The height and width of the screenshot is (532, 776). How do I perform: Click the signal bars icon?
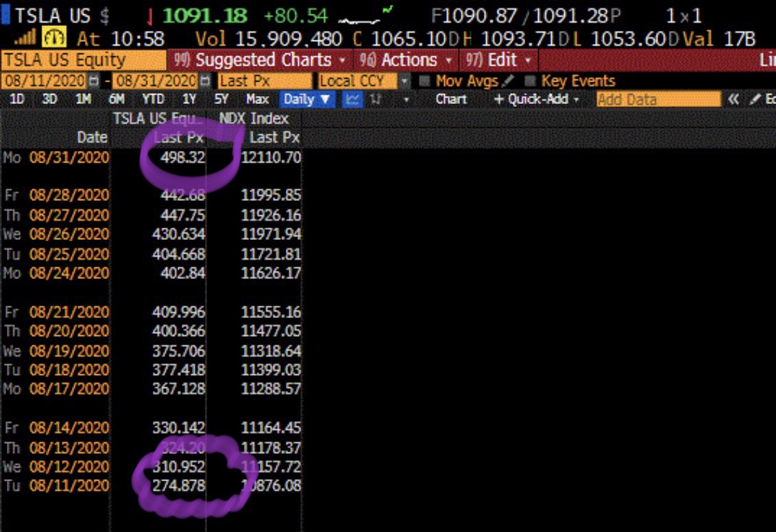pos(25,38)
